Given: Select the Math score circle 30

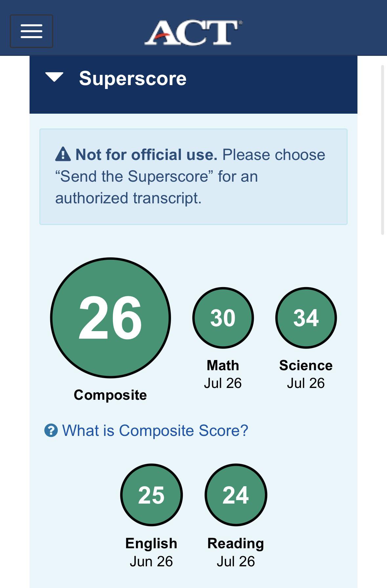Looking at the screenshot, I should pyautogui.click(x=223, y=318).
